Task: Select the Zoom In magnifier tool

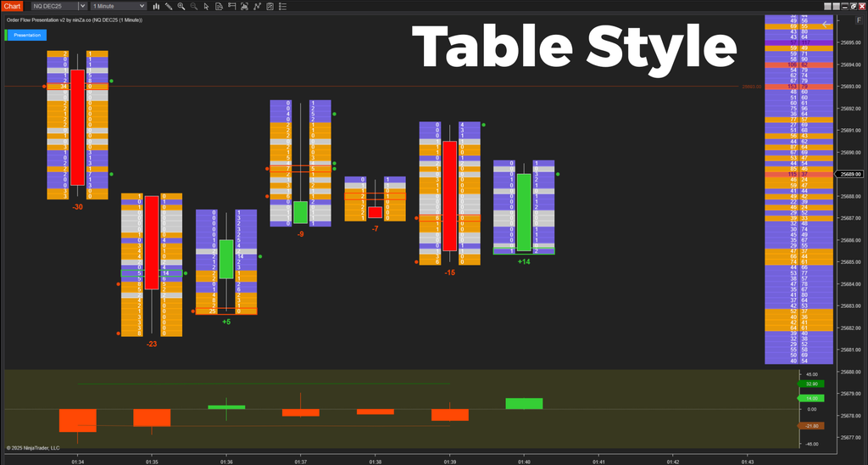Action: pos(181,6)
